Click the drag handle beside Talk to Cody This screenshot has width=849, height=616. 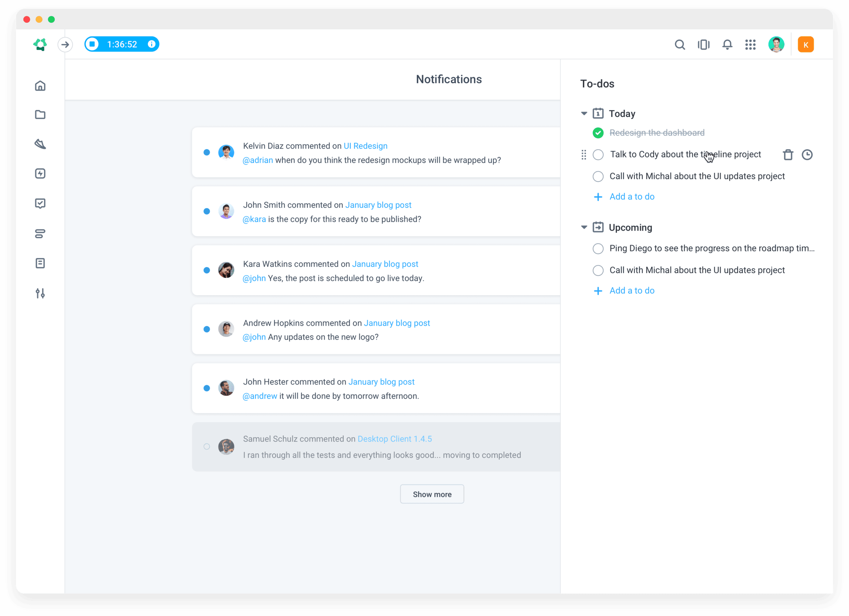[583, 155]
